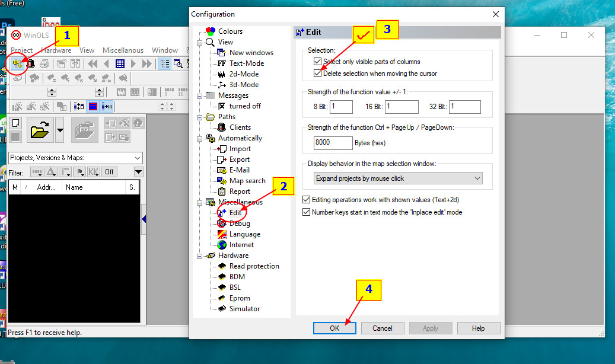The image size is (615, 364).
Task: Open the Hardware menu in menu bar
Action: click(56, 50)
